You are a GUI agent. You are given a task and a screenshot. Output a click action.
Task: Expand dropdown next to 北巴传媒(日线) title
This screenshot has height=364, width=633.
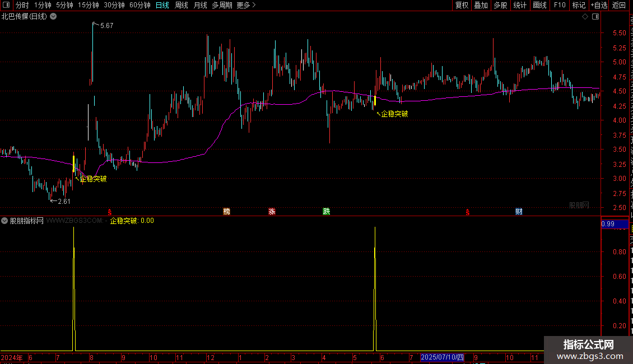click(x=53, y=17)
